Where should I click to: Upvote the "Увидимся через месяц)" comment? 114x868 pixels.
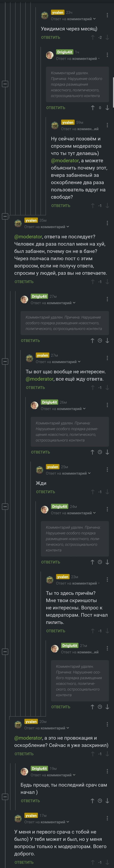click(92, 37)
